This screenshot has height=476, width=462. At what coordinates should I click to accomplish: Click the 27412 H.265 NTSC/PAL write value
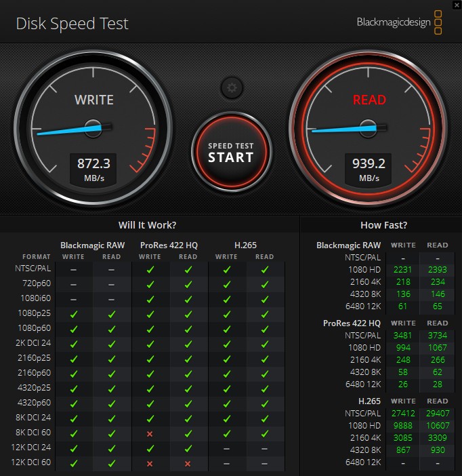pyautogui.click(x=403, y=414)
